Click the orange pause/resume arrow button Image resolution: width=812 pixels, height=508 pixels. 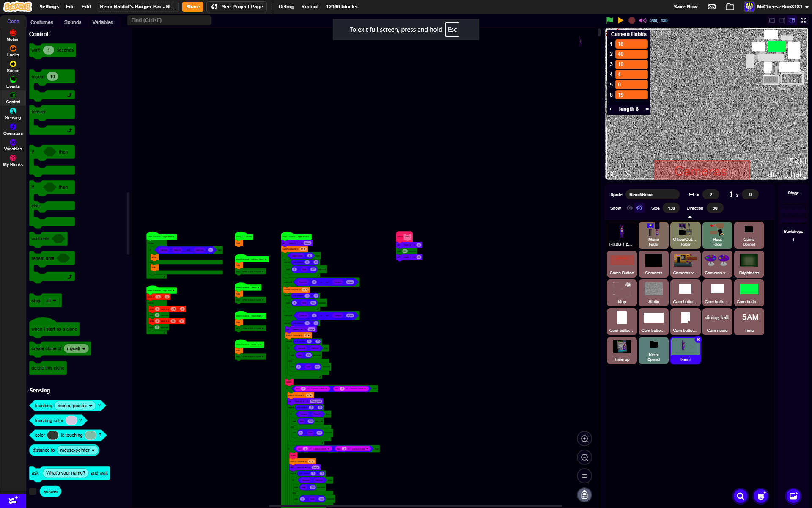click(620, 20)
